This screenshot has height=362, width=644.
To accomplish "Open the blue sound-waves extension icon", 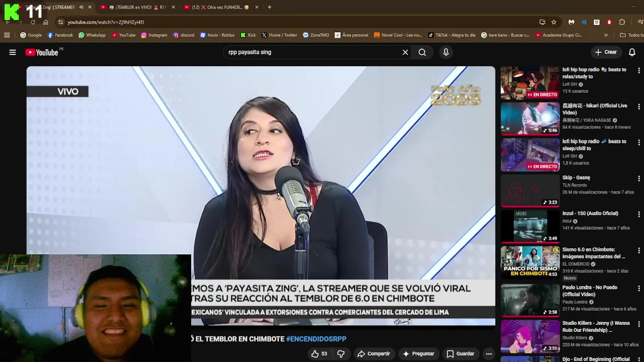I will pyautogui.click(x=584, y=22).
